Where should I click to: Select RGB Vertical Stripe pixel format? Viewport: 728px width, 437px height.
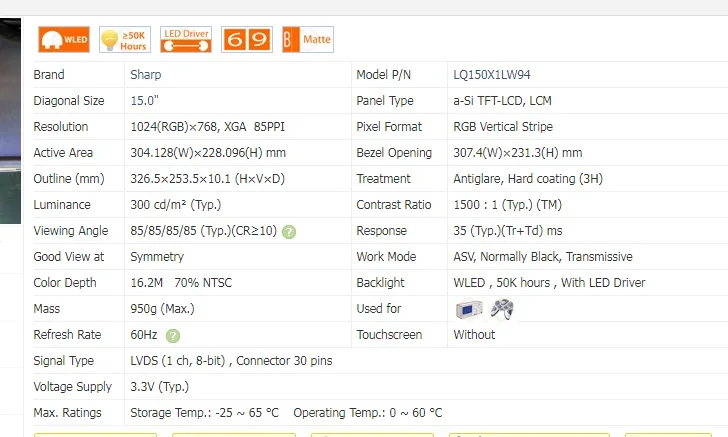coord(503,127)
